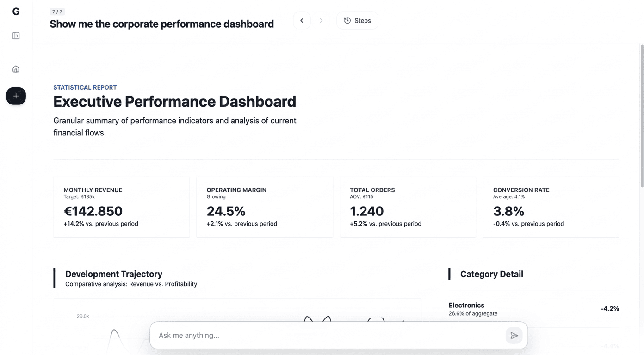Open the Steps history button
644x355 pixels.
pos(357,20)
